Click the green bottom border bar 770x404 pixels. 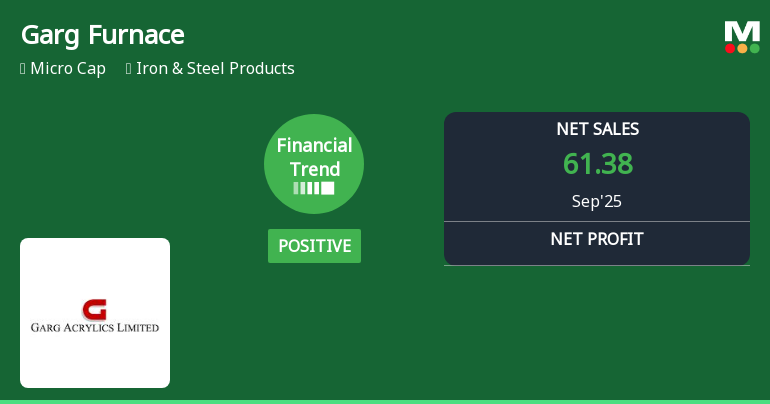click(x=385, y=401)
